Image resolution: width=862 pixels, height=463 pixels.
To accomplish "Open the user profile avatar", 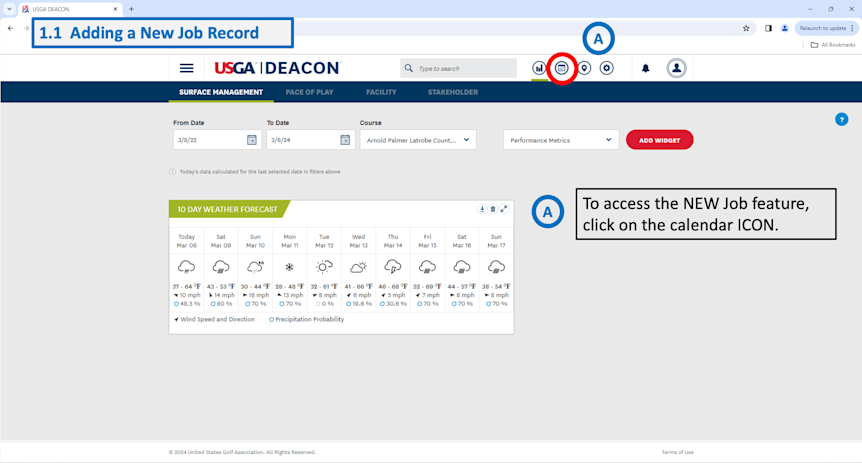I will click(x=676, y=68).
